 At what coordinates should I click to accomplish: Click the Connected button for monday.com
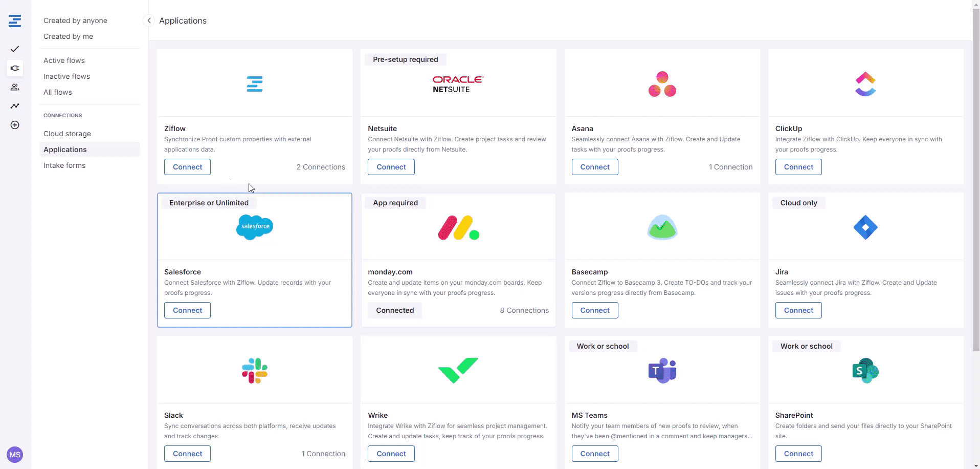395,310
